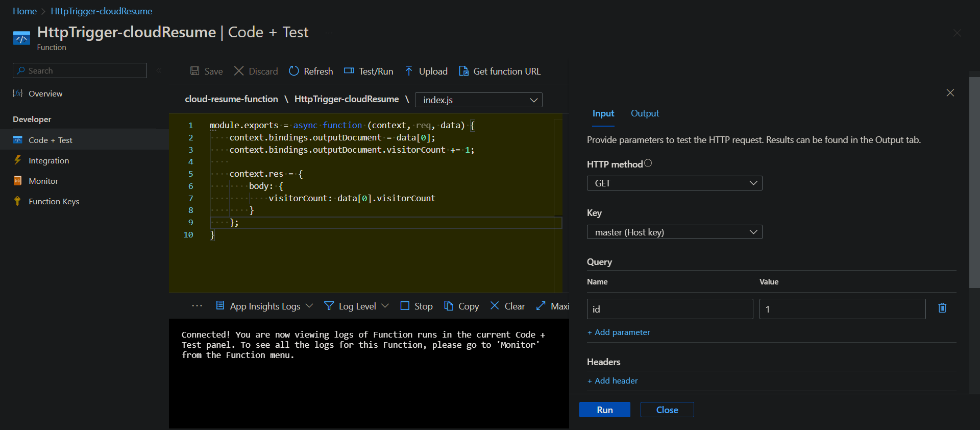The image size is (980, 430).
Task: Maximize the logs panel
Action: pos(553,306)
